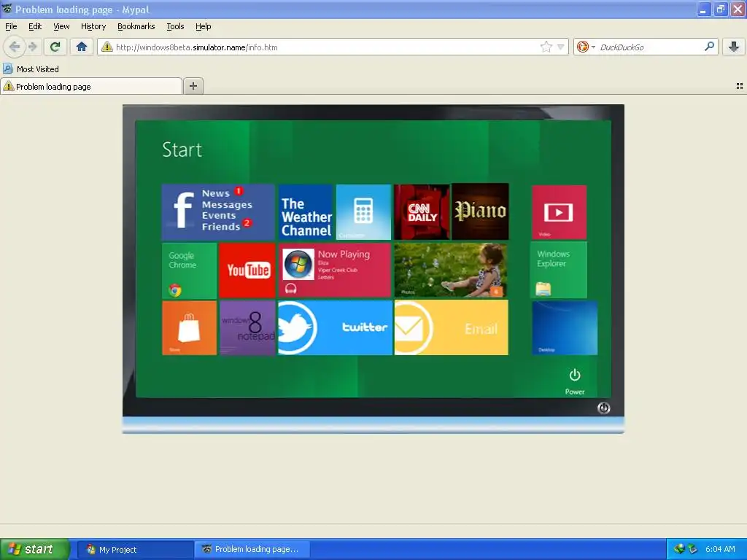747x560 pixels.
Task: Open the Edit menu
Action: click(x=35, y=26)
